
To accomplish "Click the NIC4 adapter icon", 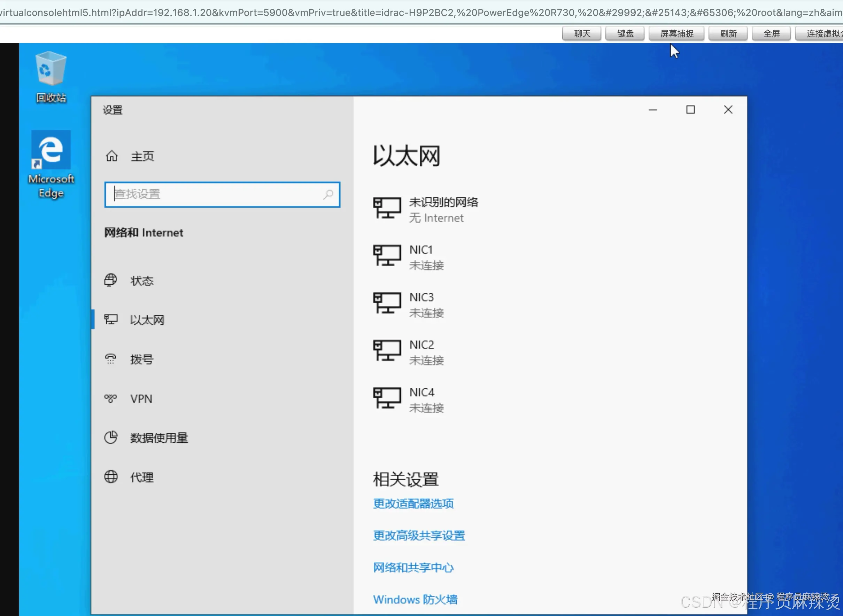I will (x=387, y=398).
